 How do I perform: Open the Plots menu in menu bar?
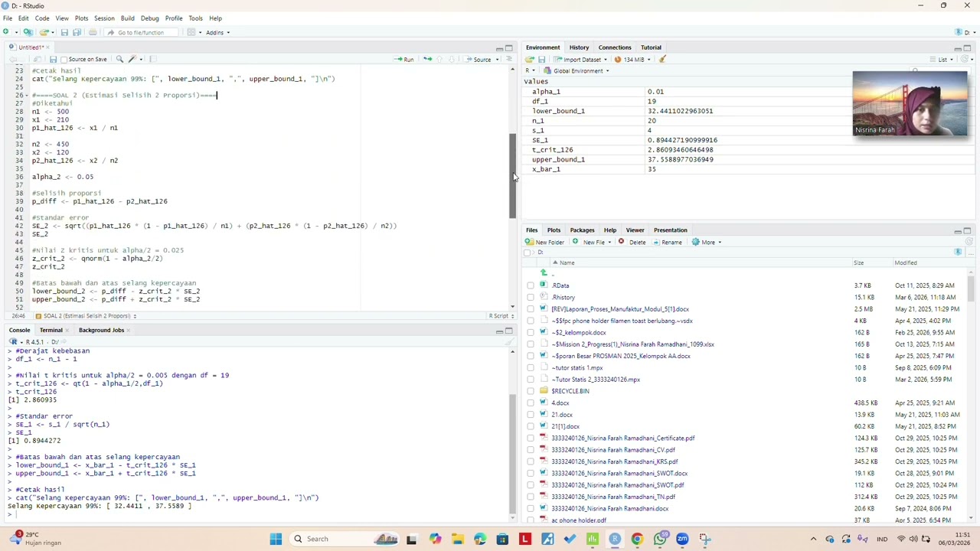(81, 18)
